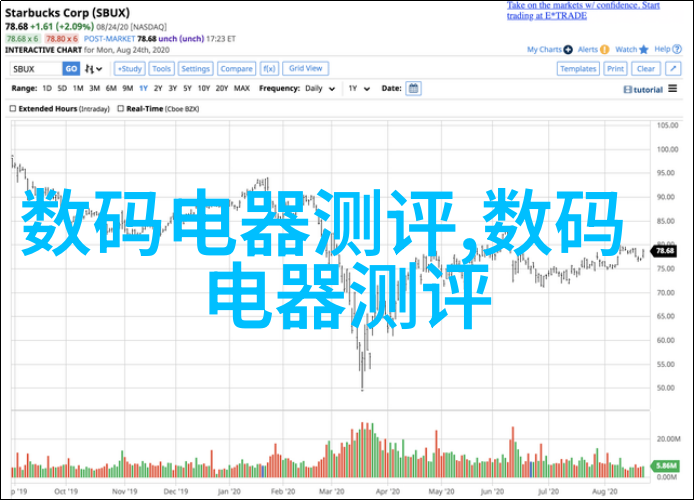Screen dimensions: 695x500
Task: Click the 20.00M volume axis label
Action: point(668,439)
